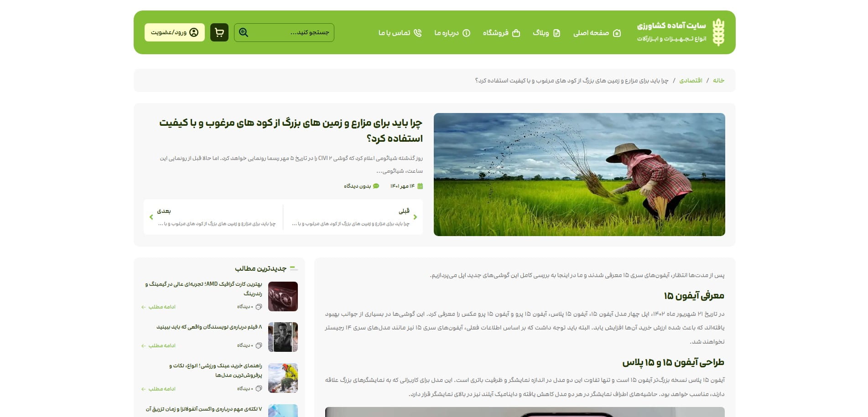Click the comment icon on ۸ فیلم post
The height and width of the screenshot is (417, 868).
(x=259, y=345)
